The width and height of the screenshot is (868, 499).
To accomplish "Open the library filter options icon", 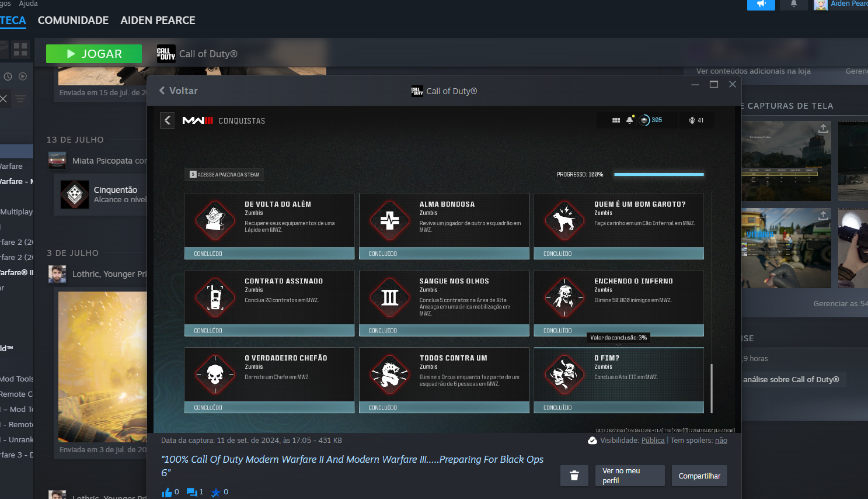I will tap(20, 99).
